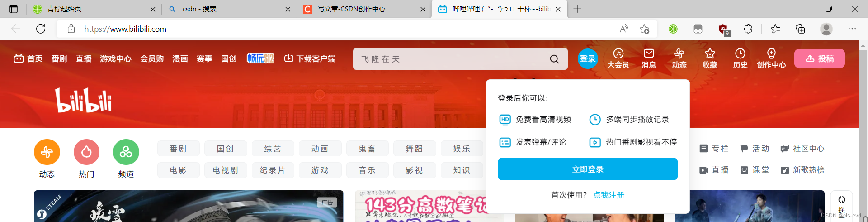Switch to 青柠起始页 tab
The height and width of the screenshot is (222, 868).
pyautogui.click(x=93, y=9)
